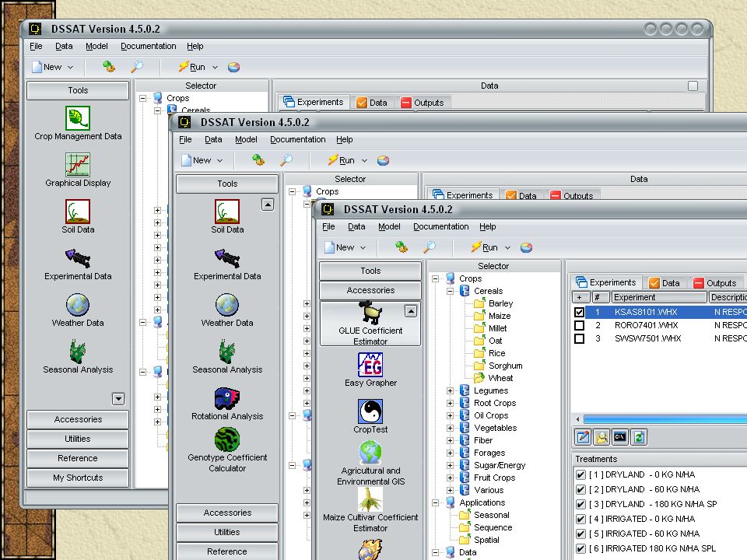Toggle treatment 2 DRYLAND 60 KG N/HA
747x560 pixels.
click(580, 489)
